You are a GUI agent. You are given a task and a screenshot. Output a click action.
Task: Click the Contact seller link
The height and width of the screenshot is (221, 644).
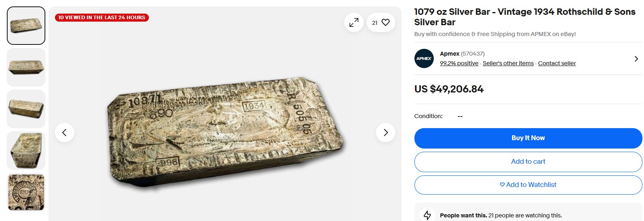pos(557,63)
